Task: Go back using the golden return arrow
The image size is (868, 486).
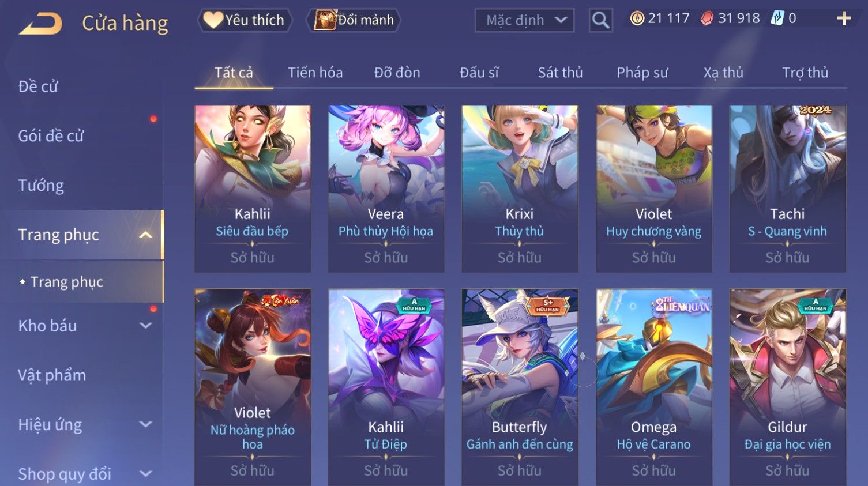Action: point(40,24)
